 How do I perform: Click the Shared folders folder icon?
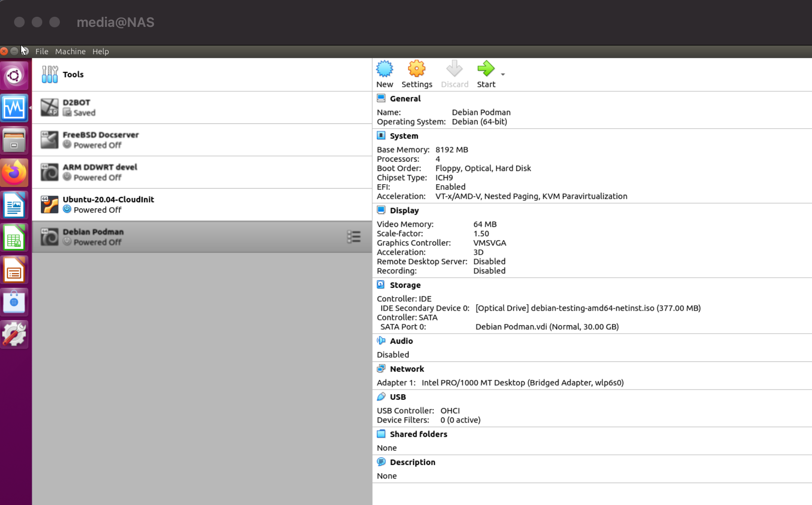381,434
